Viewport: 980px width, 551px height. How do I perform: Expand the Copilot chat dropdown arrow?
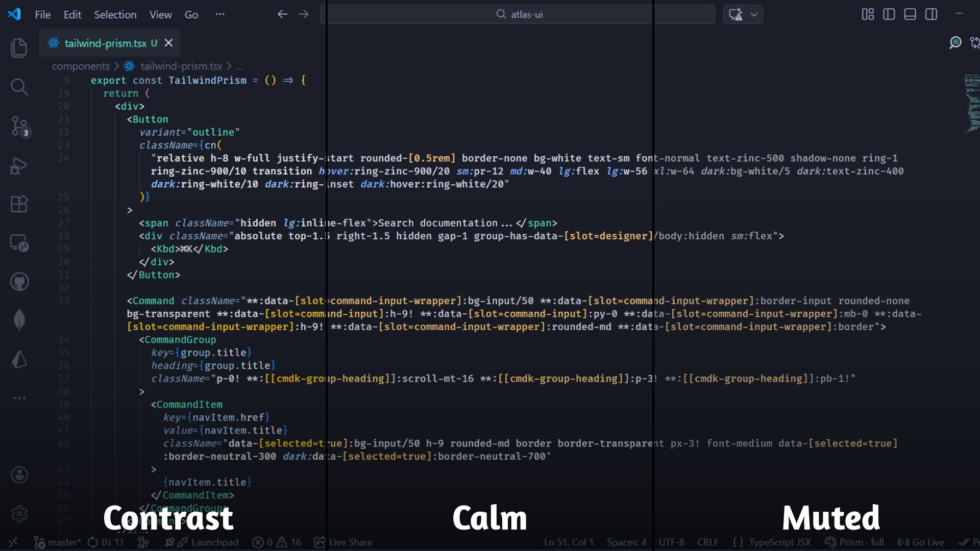754,14
